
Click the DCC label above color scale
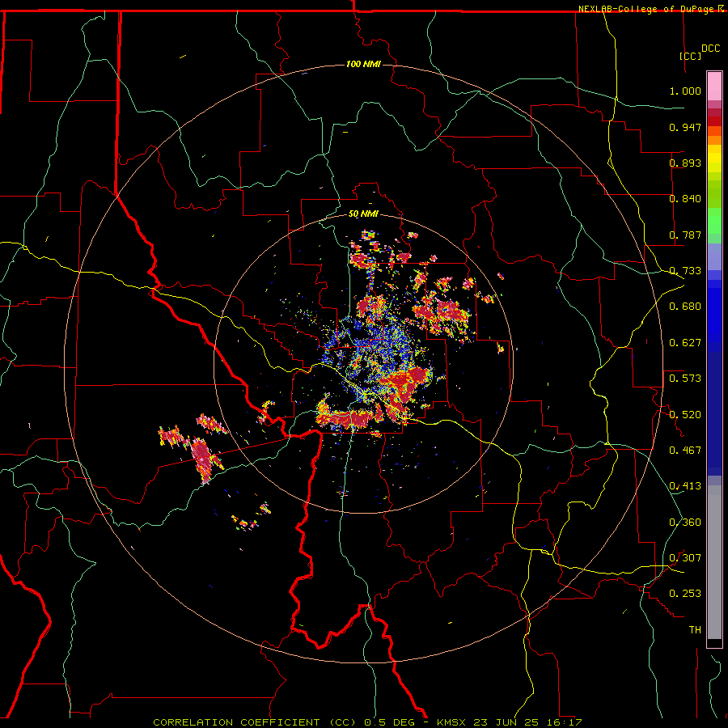711,49
